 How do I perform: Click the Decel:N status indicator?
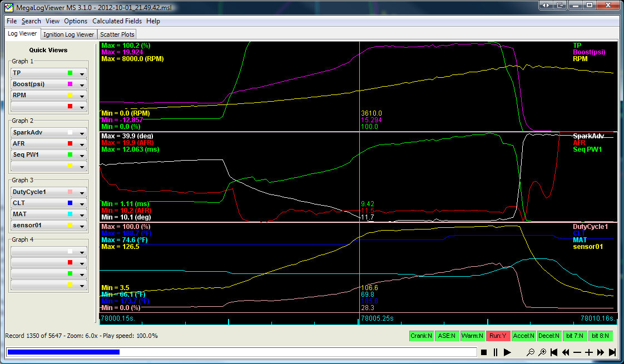[549, 336]
